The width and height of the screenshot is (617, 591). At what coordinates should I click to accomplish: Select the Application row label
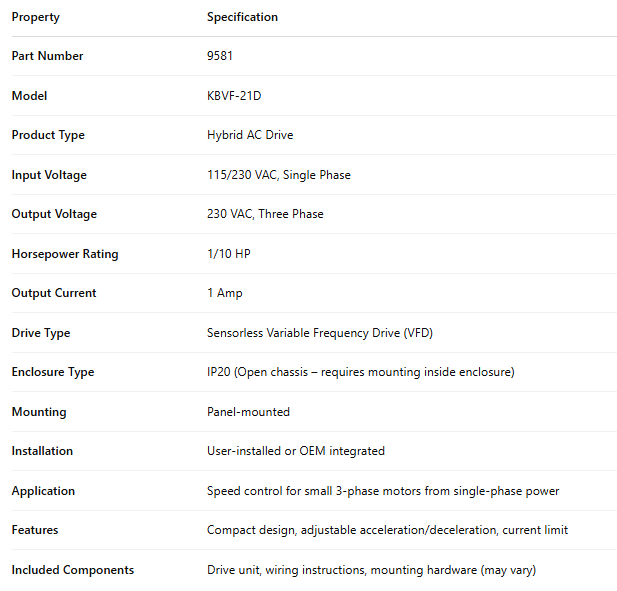pos(43,491)
